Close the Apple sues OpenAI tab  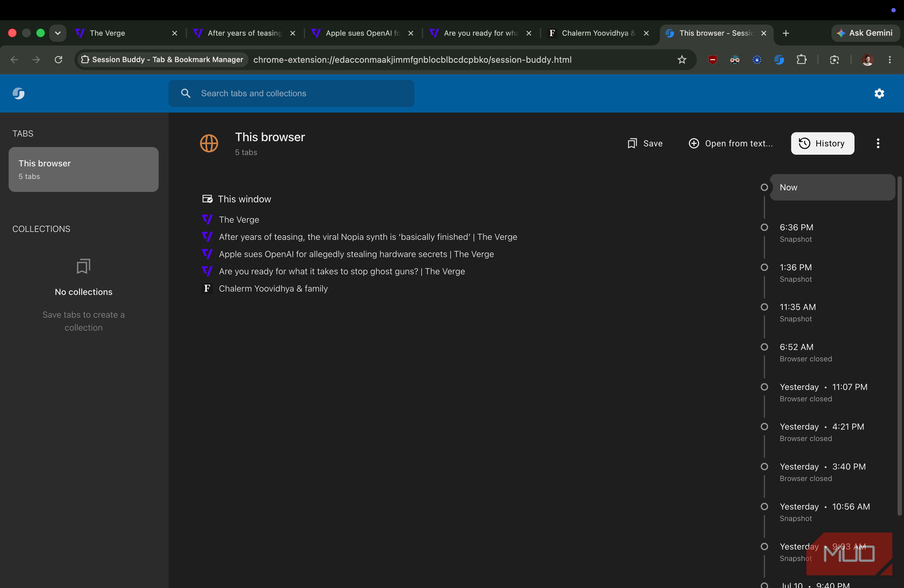(x=410, y=33)
